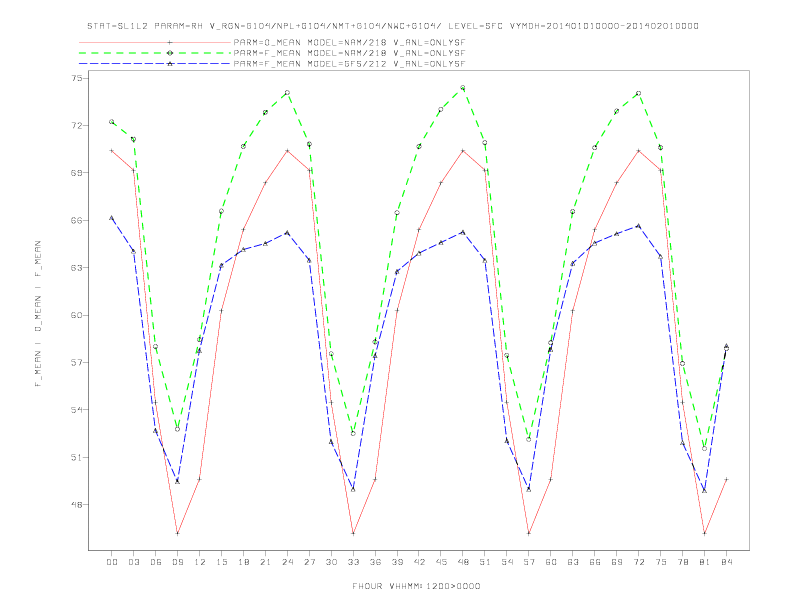Click the green dashed line sample in legend
This screenshot has height=612, width=792.
coord(155,53)
